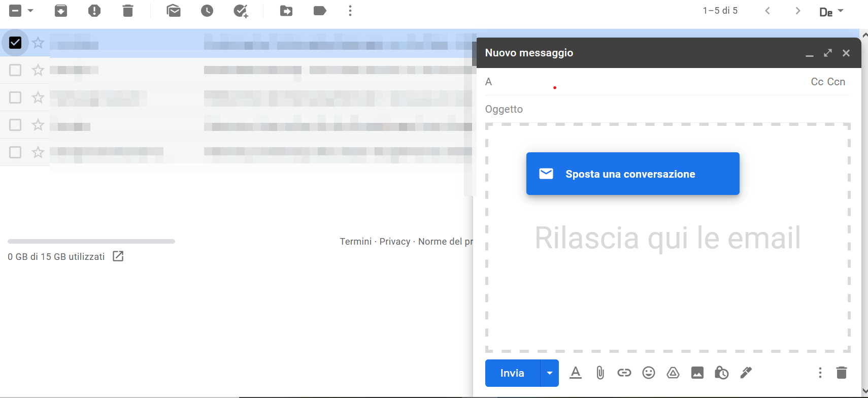The image size is (868, 398).
Task: Open input tools dropdown near De
Action: point(841,11)
